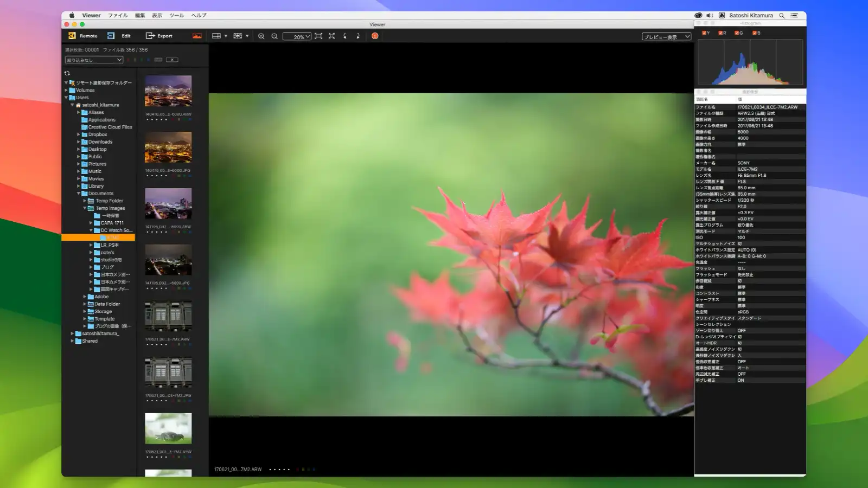Viewport: 868px width, 488px height.
Task: Select the thumbnail grid view icon
Action: pyautogui.click(x=216, y=36)
